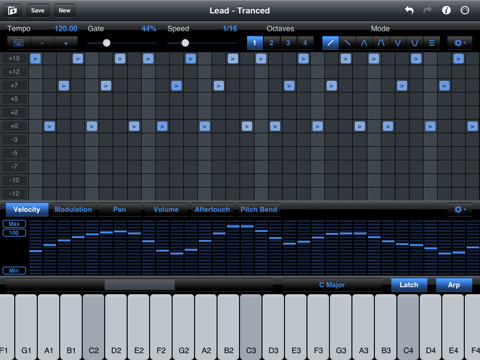Increase tempo with the plus button
This screenshot has width=480, height=360.
tap(66, 43)
